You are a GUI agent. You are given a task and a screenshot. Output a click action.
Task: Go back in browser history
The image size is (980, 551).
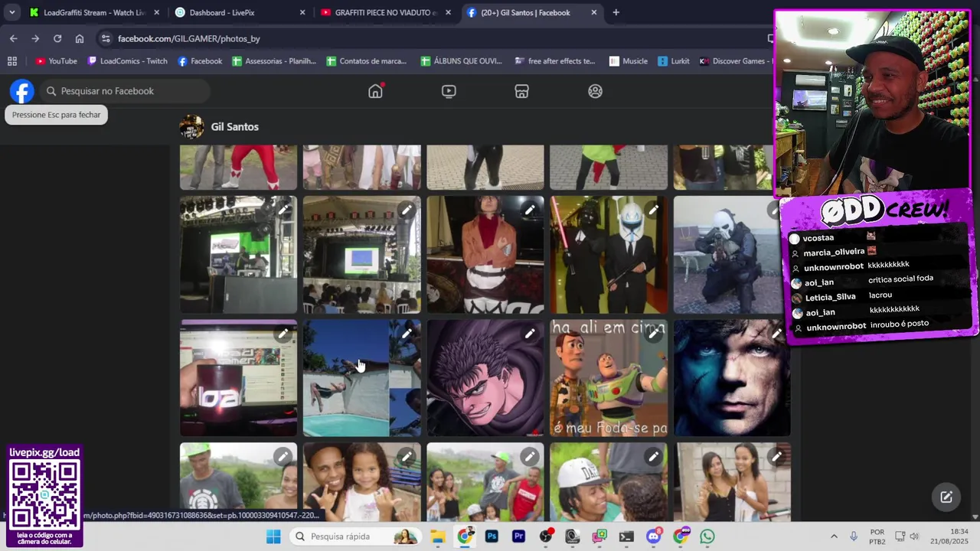pos(13,38)
